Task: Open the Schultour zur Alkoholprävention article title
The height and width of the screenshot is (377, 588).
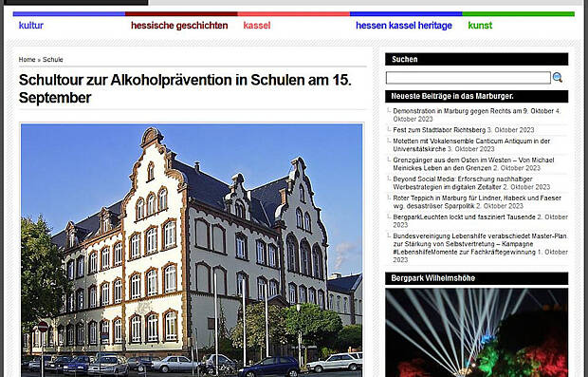Action: [185, 88]
